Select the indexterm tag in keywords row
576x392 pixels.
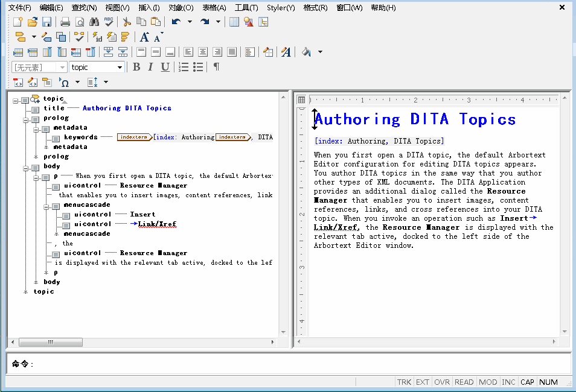(135, 138)
